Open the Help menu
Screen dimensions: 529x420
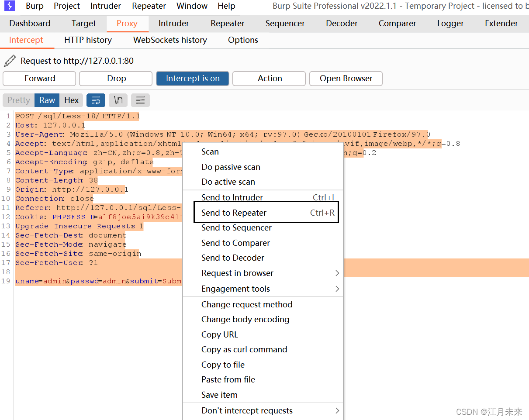click(x=226, y=6)
